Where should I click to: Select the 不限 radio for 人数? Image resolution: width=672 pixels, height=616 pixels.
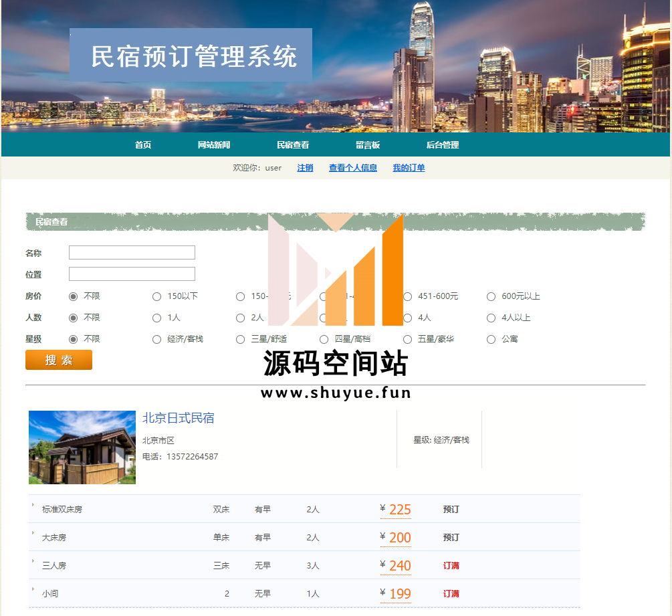(x=74, y=318)
